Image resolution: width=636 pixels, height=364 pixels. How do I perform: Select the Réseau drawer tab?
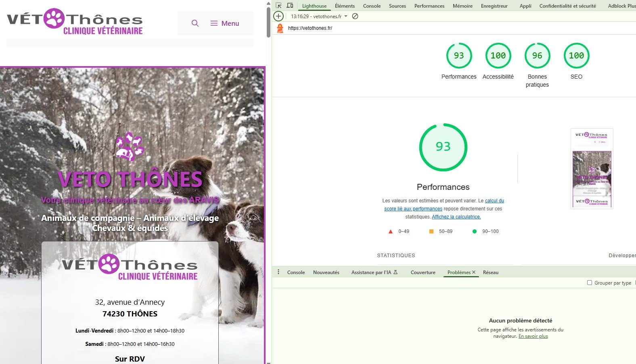click(x=491, y=272)
